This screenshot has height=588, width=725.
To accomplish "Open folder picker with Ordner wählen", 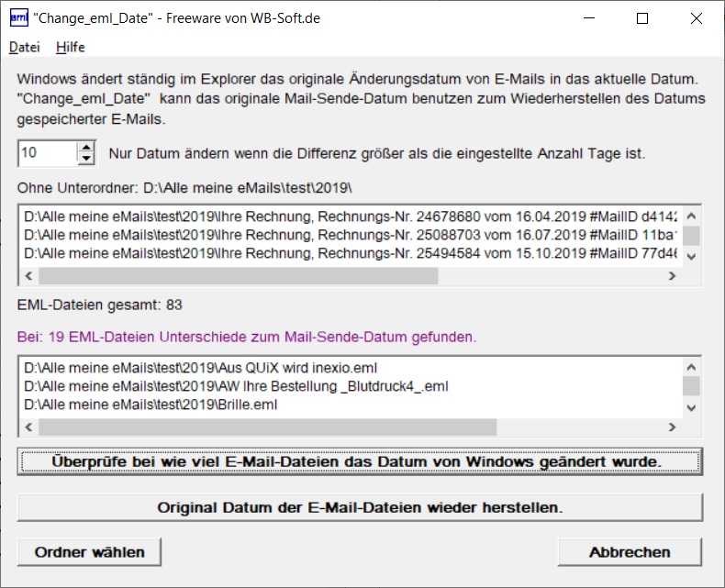I will (x=89, y=552).
